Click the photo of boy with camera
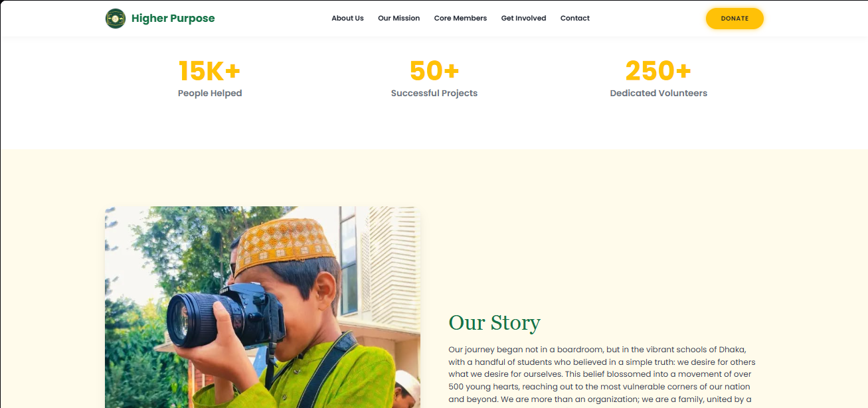868x408 pixels. [x=262, y=307]
